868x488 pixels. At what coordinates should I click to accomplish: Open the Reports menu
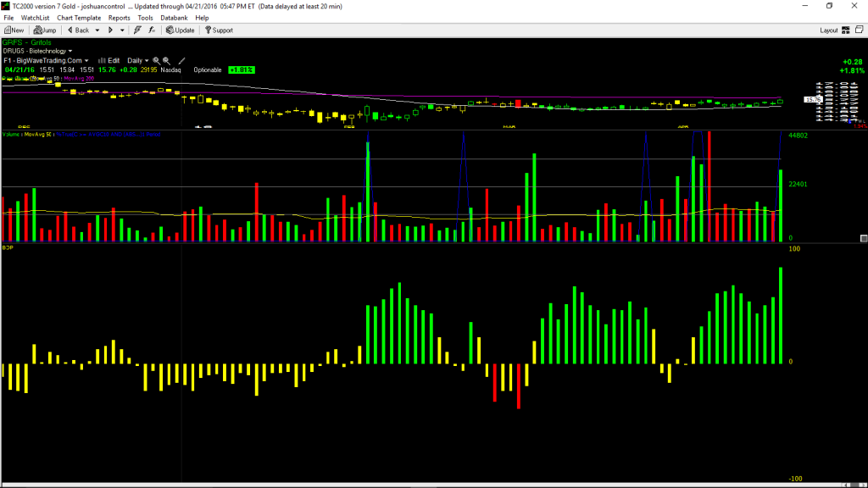click(x=119, y=18)
